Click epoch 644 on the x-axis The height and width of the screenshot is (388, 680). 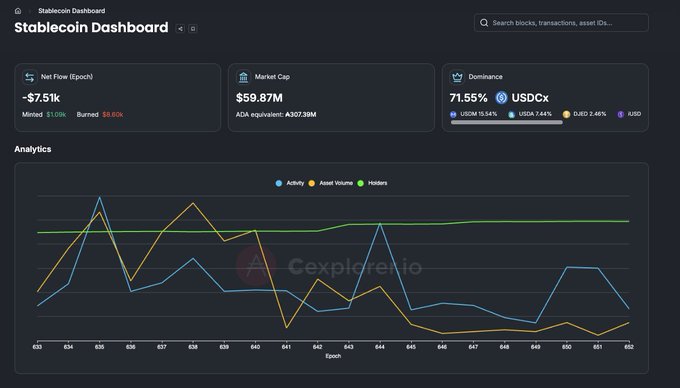pyautogui.click(x=380, y=347)
